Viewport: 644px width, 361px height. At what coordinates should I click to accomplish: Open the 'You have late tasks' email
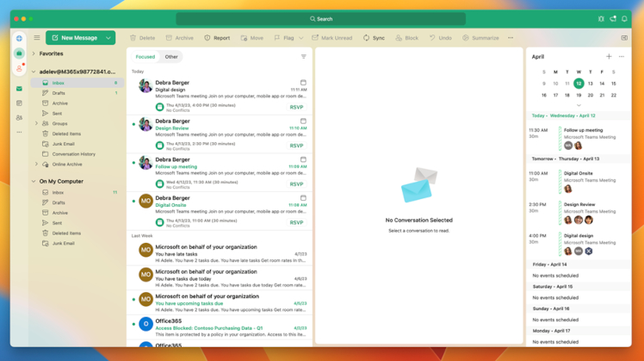point(220,253)
